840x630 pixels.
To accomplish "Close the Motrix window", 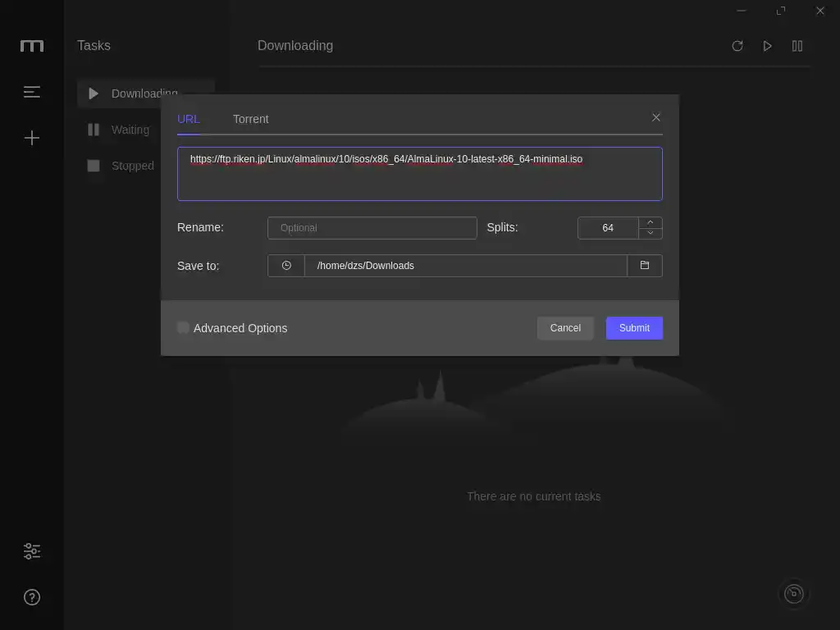I will pyautogui.click(x=820, y=11).
